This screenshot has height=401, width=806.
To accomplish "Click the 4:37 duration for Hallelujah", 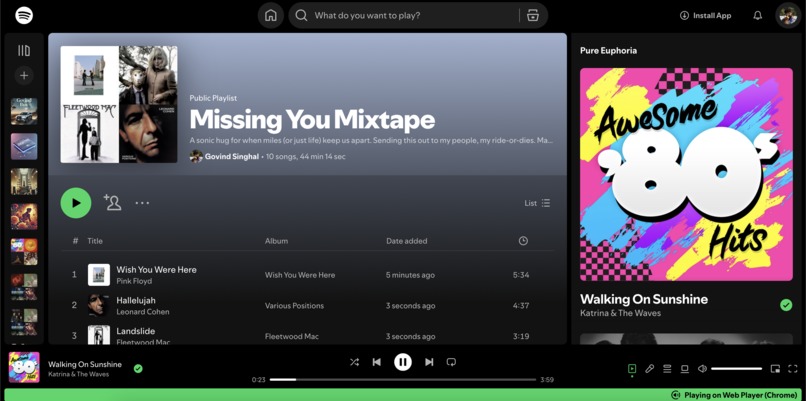I will (x=521, y=305).
